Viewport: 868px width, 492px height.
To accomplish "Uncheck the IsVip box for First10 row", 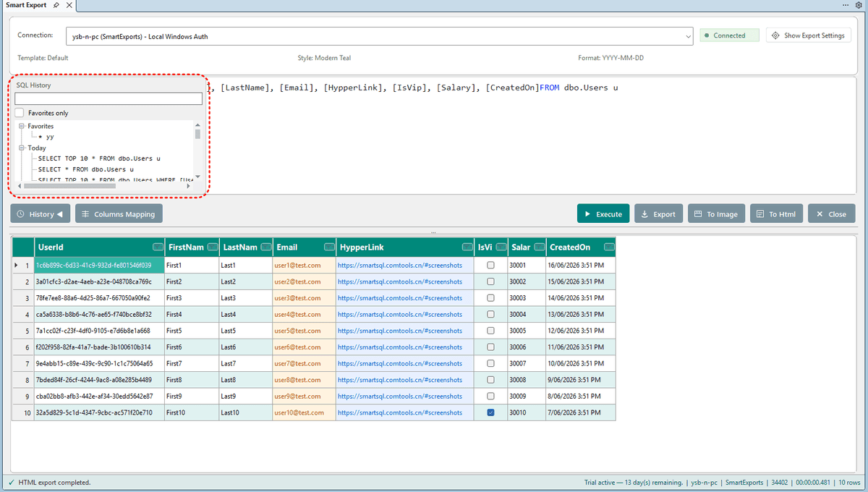I will 491,412.
